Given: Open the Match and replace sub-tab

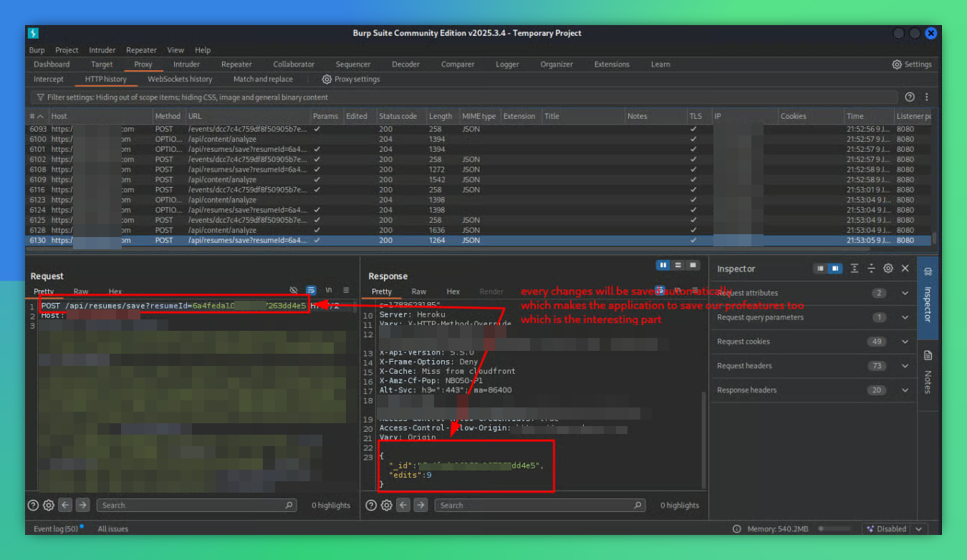Looking at the screenshot, I should tap(263, 79).
